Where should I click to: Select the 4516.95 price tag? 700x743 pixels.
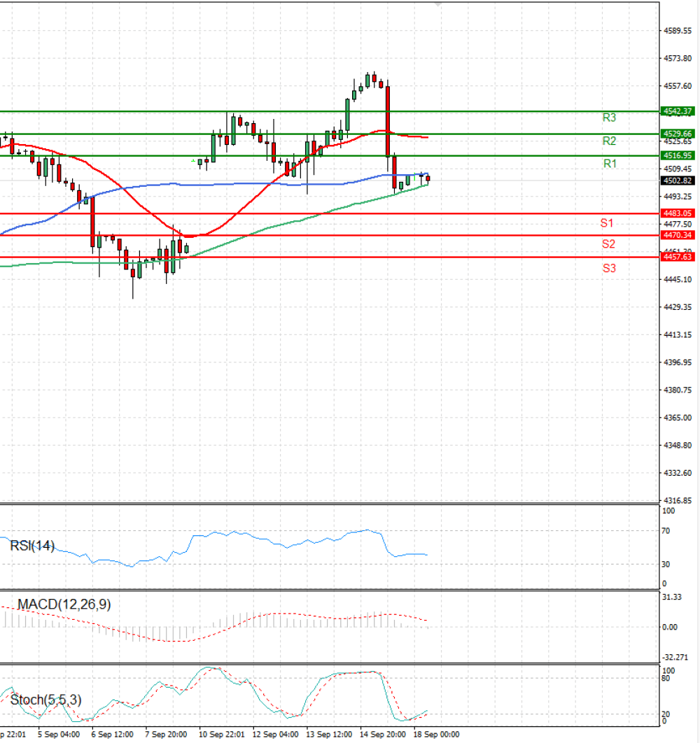point(678,155)
